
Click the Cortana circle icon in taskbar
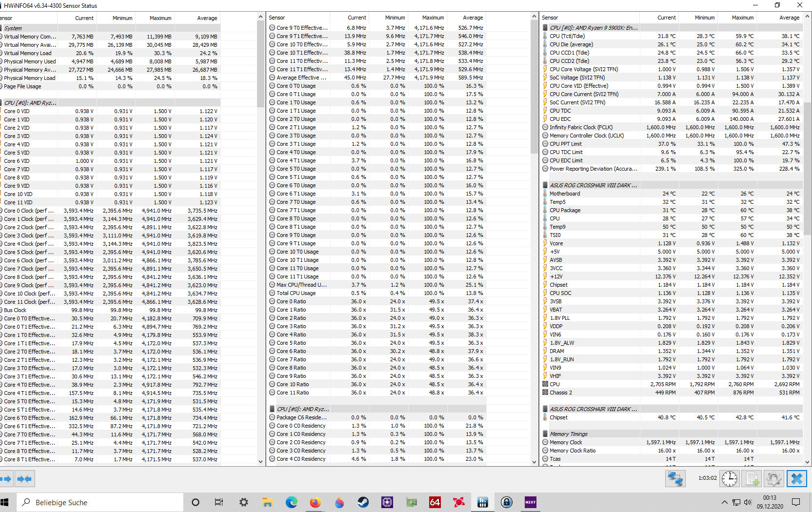click(196, 502)
